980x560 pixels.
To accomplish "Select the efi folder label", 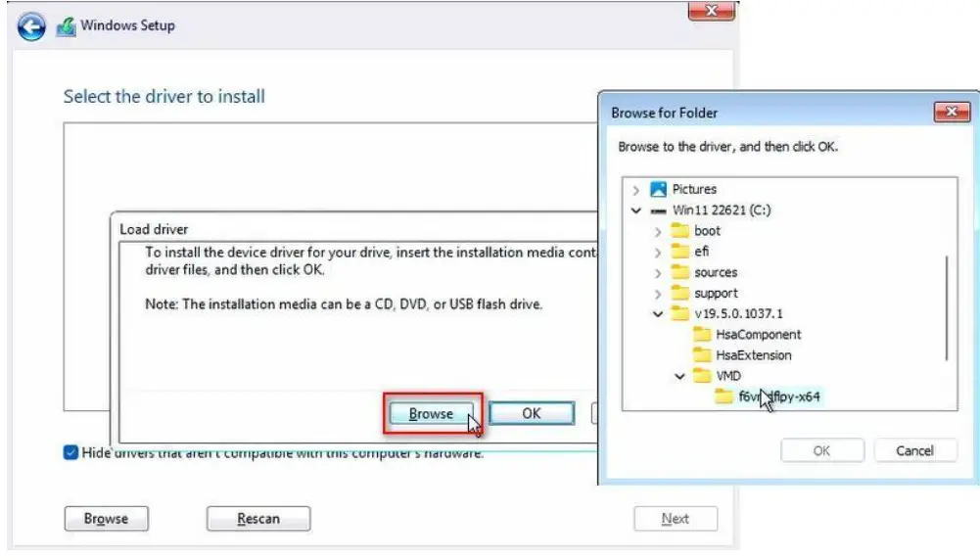I will [701, 252].
